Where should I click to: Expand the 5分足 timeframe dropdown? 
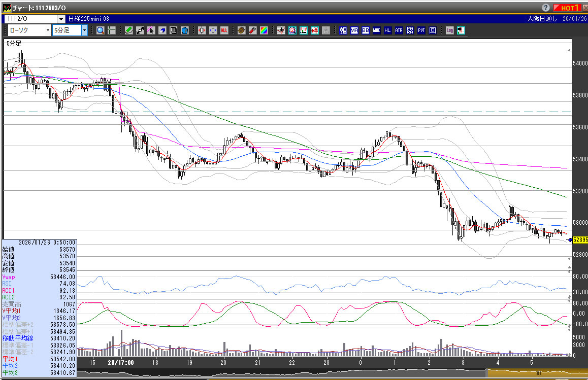(84, 30)
